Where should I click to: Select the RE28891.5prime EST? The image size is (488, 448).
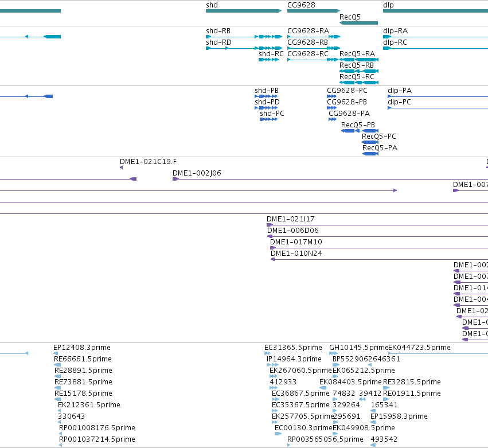[x=57, y=377]
